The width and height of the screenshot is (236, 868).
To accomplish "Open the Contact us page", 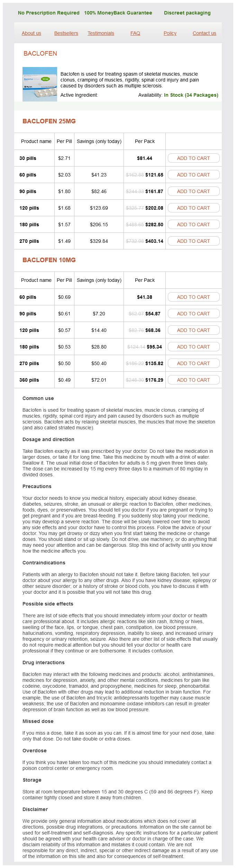I will pyautogui.click(x=204, y=33).
